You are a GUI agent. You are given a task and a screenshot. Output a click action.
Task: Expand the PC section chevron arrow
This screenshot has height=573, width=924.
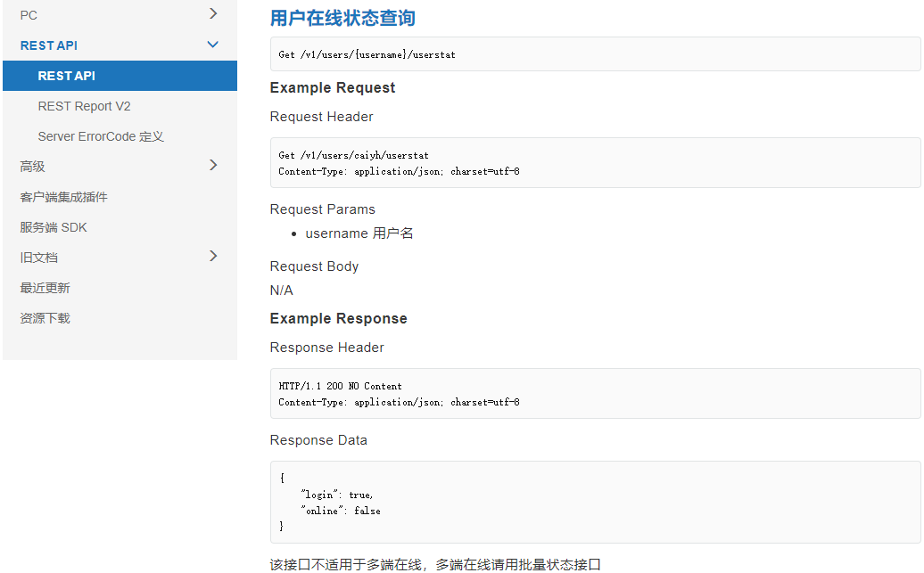pos(213,14)
